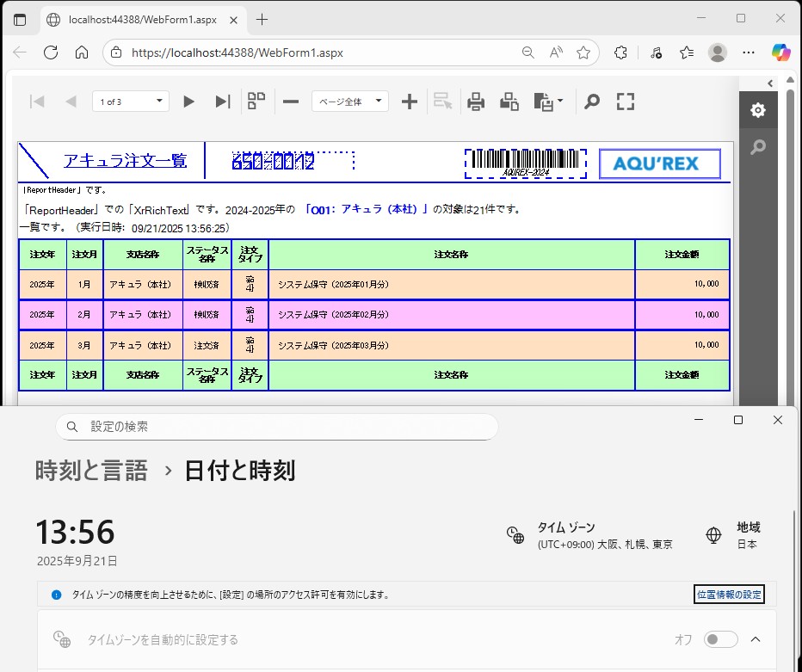Image resolution: width=802 pixels, height=672 pixels.
Task: Open the アキュラ注文一覧 title link
Action: click(x=125, y=161)
